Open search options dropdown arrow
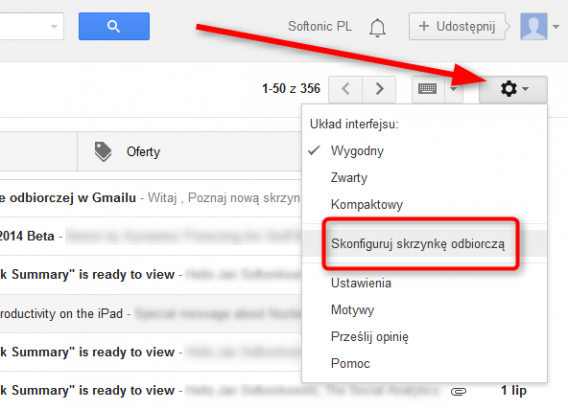Viewport: 568px width, 410px height. click(54, 26)
